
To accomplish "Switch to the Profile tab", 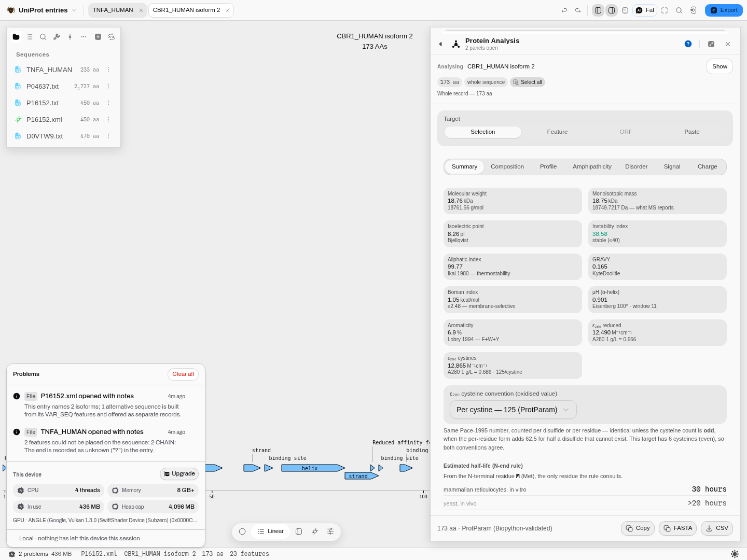I will (548, 166).
